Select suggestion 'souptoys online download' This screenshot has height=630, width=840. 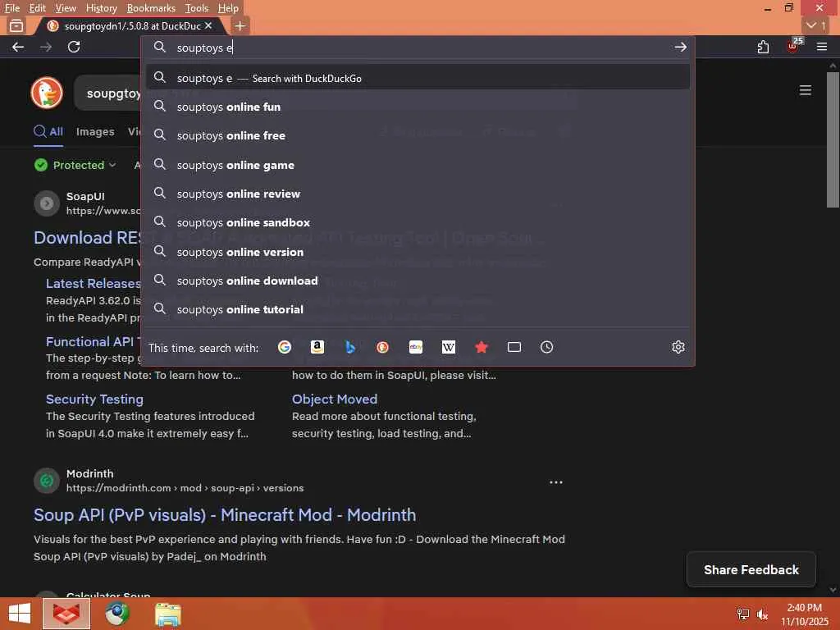click(418, 281)
